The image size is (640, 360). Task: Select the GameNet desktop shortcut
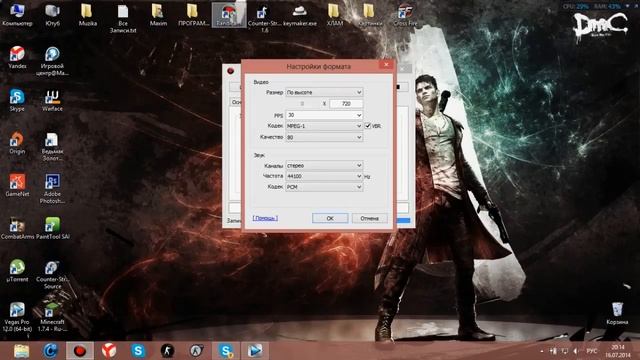click(17, 184)
